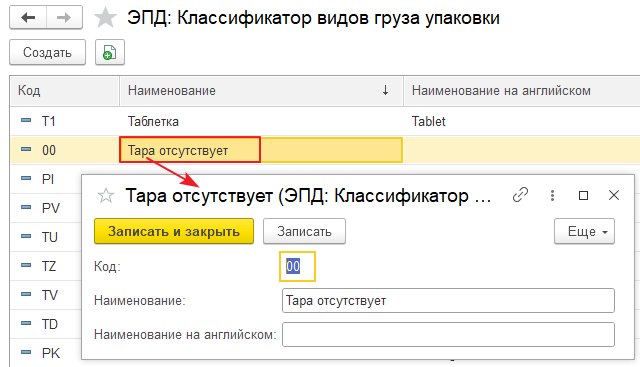Screen dimensions: 640x367
Task: Select the PK code row
Action: click(51, 353)
